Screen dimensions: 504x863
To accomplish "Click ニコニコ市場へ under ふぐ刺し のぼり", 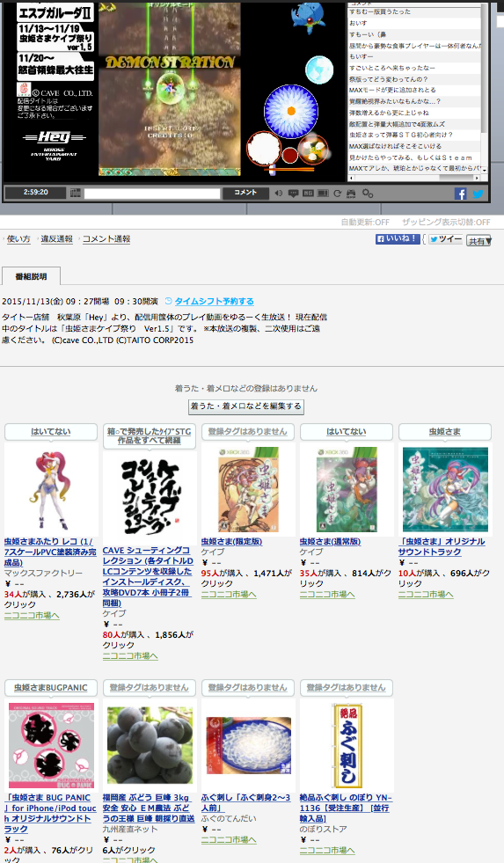I will pyautogui.click(x=327, y=851).
